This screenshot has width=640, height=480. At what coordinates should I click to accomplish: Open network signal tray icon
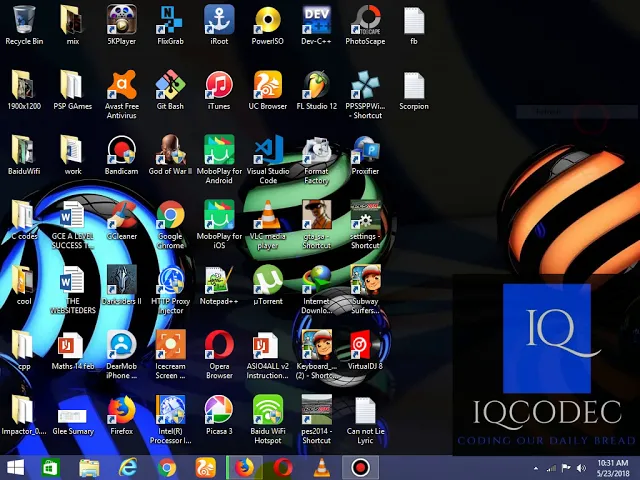coord(551,468)
